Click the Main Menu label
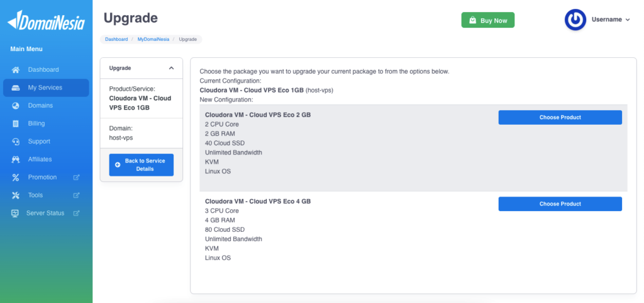The height and width of the screenshot is (303, 644). 26,49
